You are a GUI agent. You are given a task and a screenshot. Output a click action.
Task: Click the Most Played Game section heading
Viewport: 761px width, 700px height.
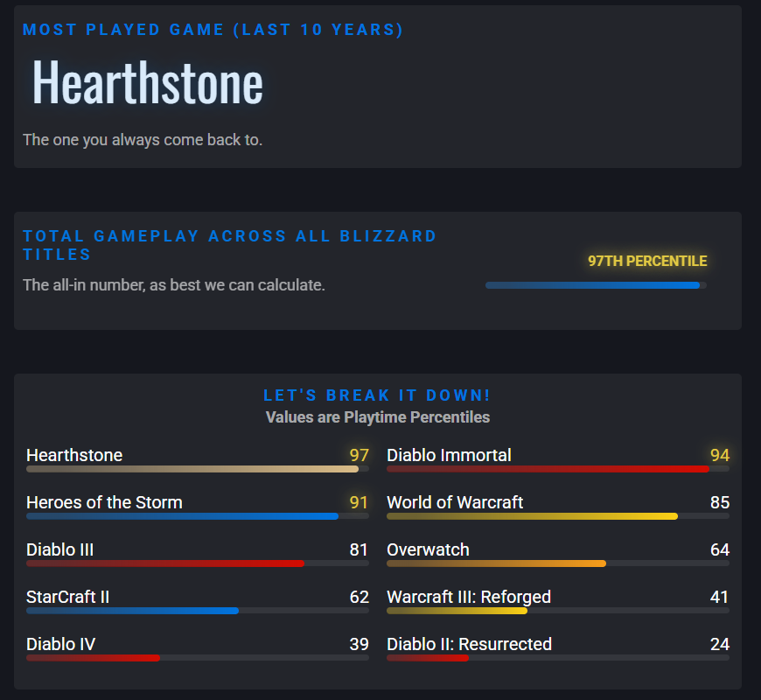coord(213,30)
